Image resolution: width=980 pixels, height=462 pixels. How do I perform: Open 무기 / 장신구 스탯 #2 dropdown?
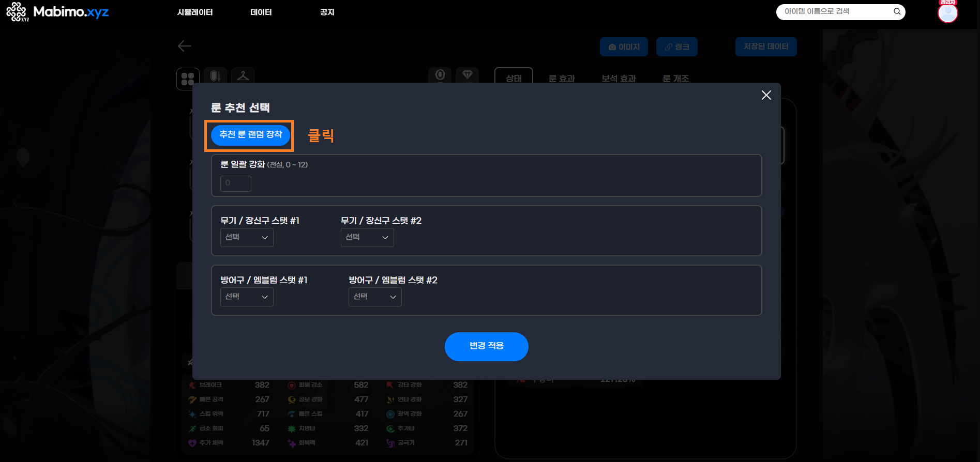coord(367,237)
